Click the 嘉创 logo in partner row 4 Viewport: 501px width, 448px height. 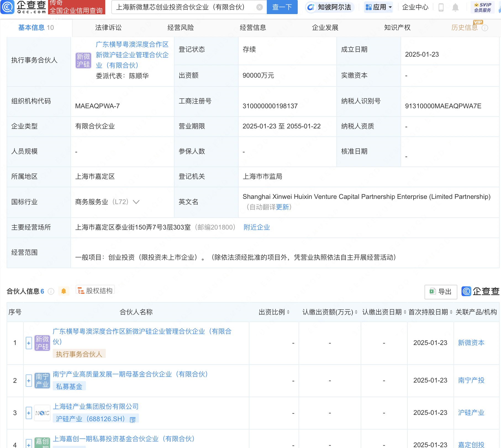coord(42,443)
